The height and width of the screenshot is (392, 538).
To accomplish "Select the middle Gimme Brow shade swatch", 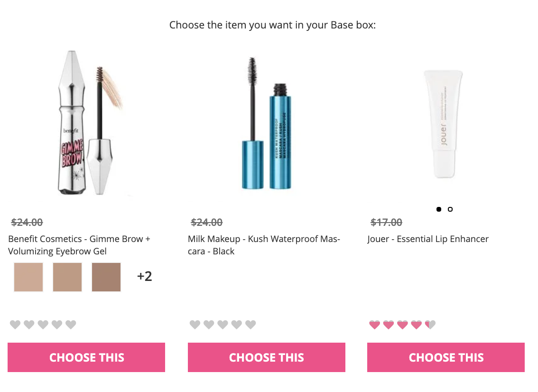I will point(67,277).
